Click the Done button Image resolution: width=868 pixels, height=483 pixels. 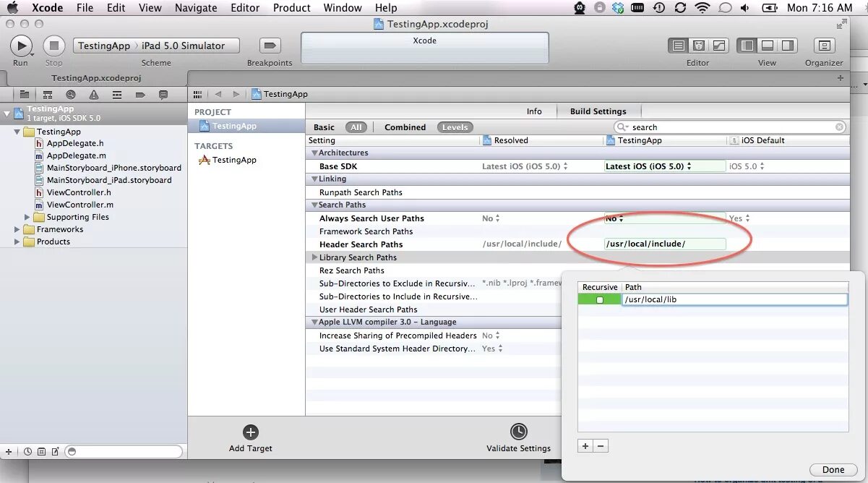point(833,470)
